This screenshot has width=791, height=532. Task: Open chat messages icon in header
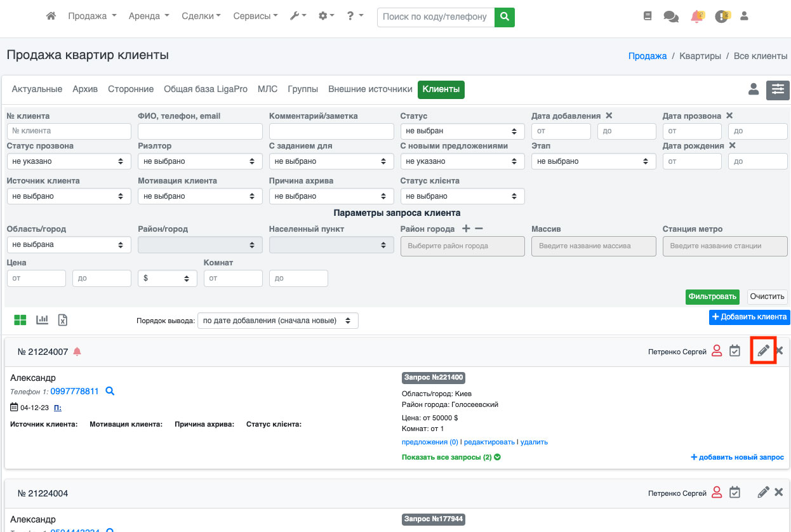[x=670, y=17]
